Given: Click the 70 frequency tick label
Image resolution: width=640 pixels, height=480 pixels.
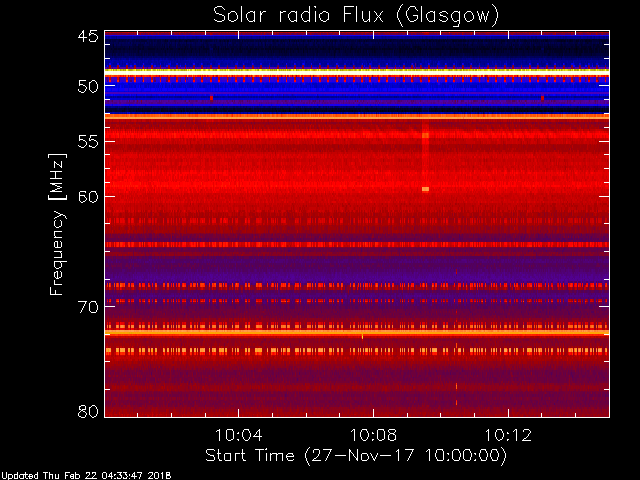Looking at the screenshot, I should 88,307.
